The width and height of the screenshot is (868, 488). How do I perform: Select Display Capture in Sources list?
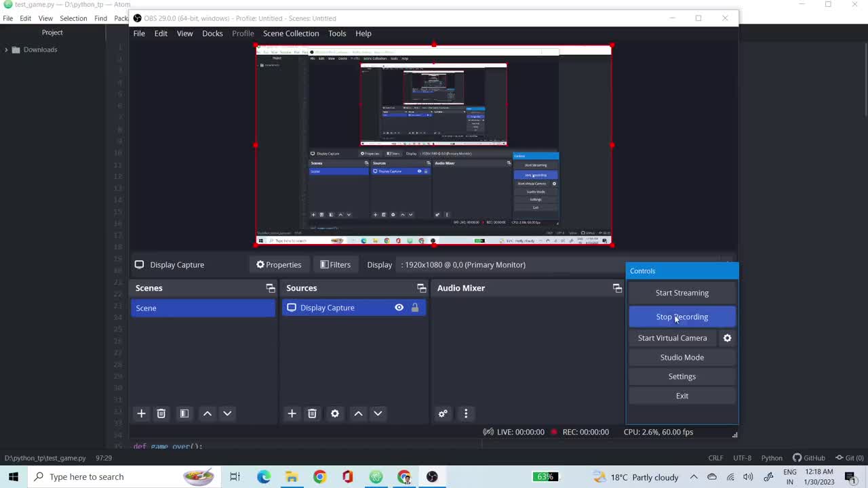point(354,308)
